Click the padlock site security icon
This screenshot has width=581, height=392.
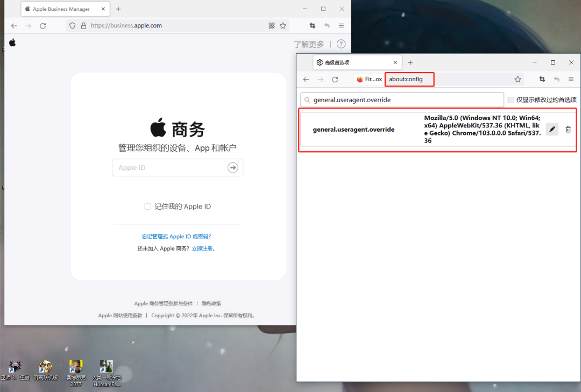pos(84,26)
